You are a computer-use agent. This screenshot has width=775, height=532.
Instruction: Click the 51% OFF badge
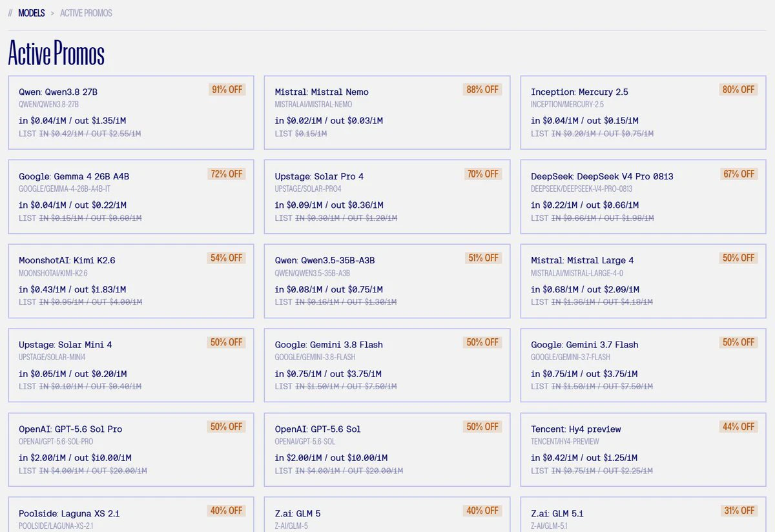click(483, 258)
